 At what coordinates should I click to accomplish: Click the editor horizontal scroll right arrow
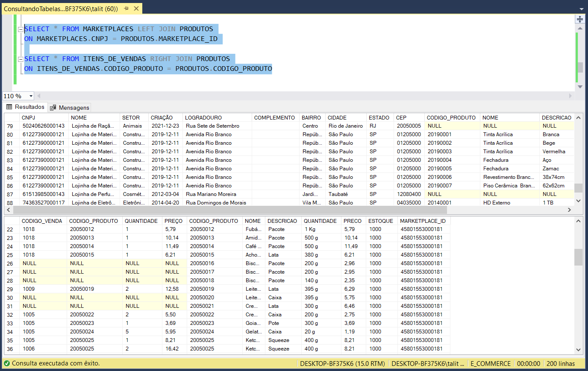(x=570, y=96)
